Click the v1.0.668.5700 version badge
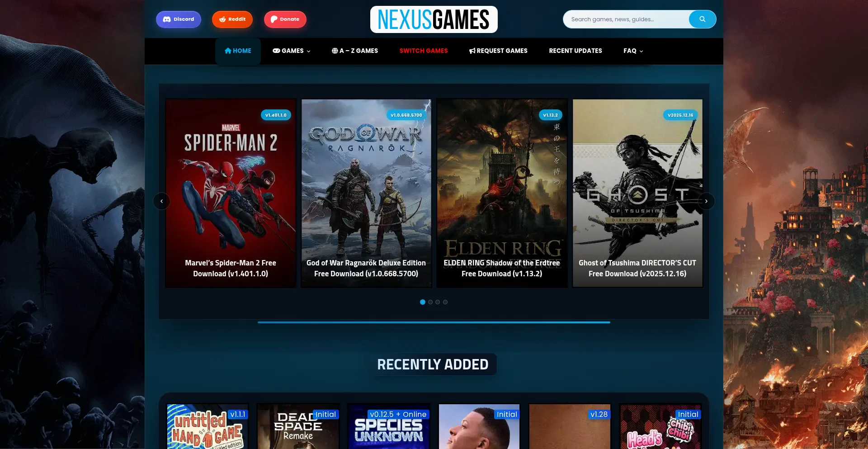 (x=406, y=115)
